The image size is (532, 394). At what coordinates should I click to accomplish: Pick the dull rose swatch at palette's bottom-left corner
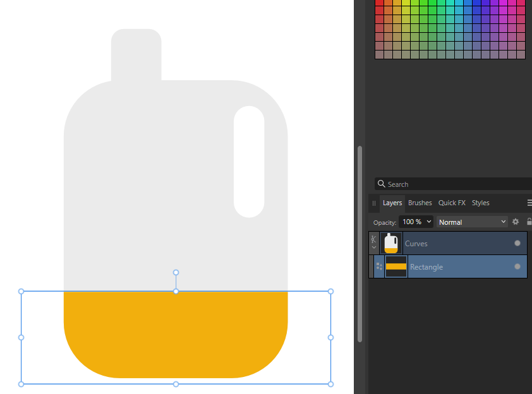tap(379, 54)
